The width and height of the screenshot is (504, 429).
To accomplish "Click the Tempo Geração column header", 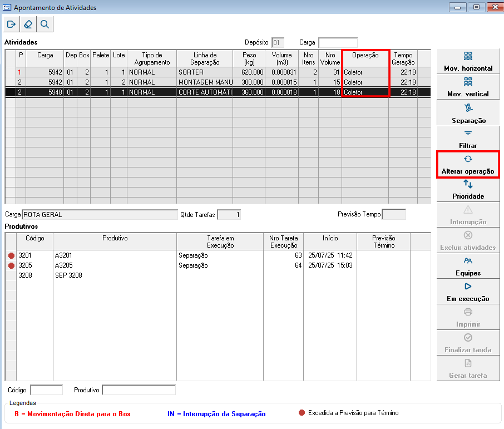I will click(x=403, y=58).
